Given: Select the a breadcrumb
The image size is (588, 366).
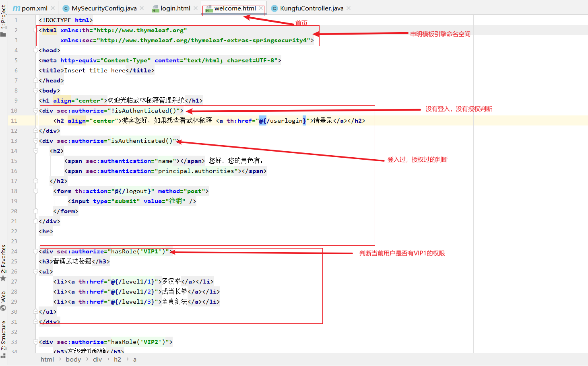Looking at the screenshot, I should [135, 359].
